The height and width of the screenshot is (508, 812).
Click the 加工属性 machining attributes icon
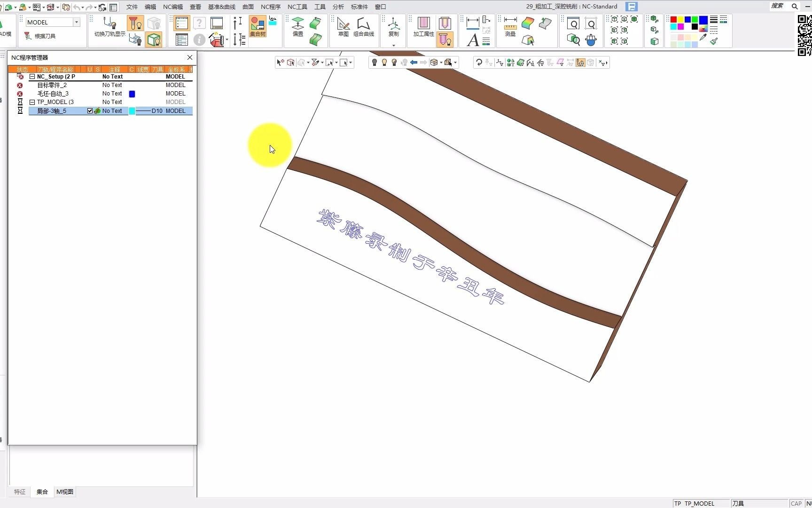pos(423,26)
